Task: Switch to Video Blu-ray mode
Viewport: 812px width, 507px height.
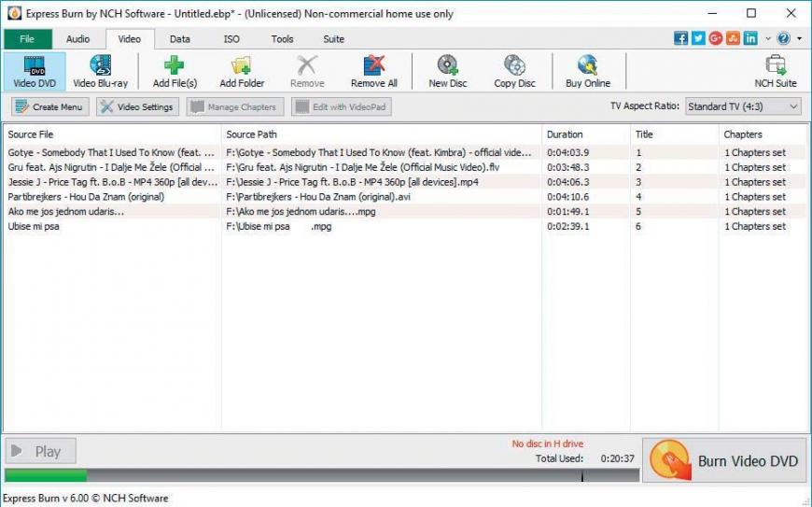Action: pyautogui.click(x=101, y=72)
